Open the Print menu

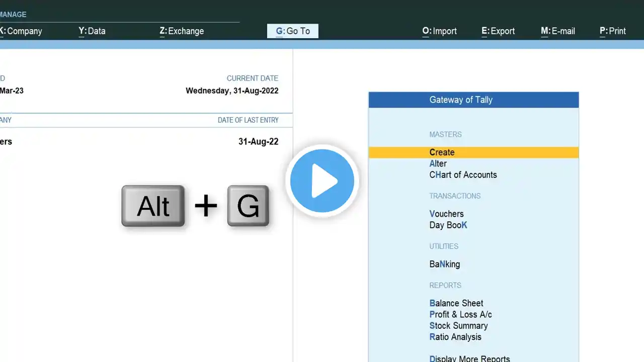[613, 31]
